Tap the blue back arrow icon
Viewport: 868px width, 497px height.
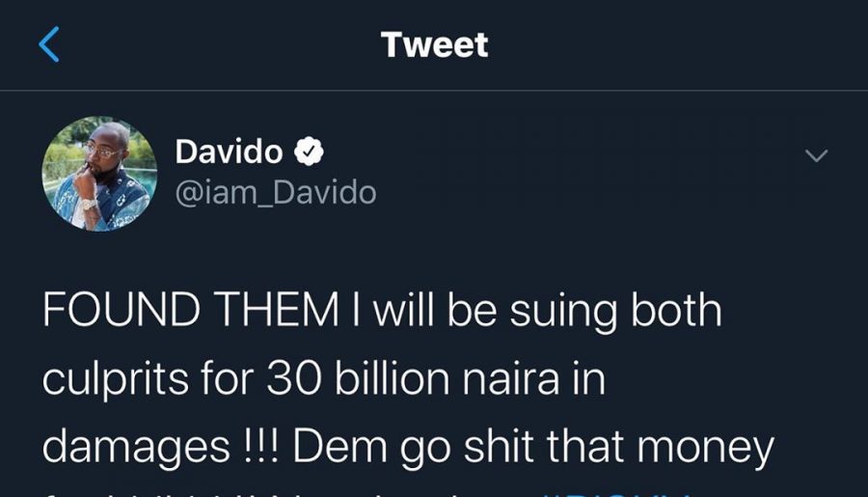50,44
